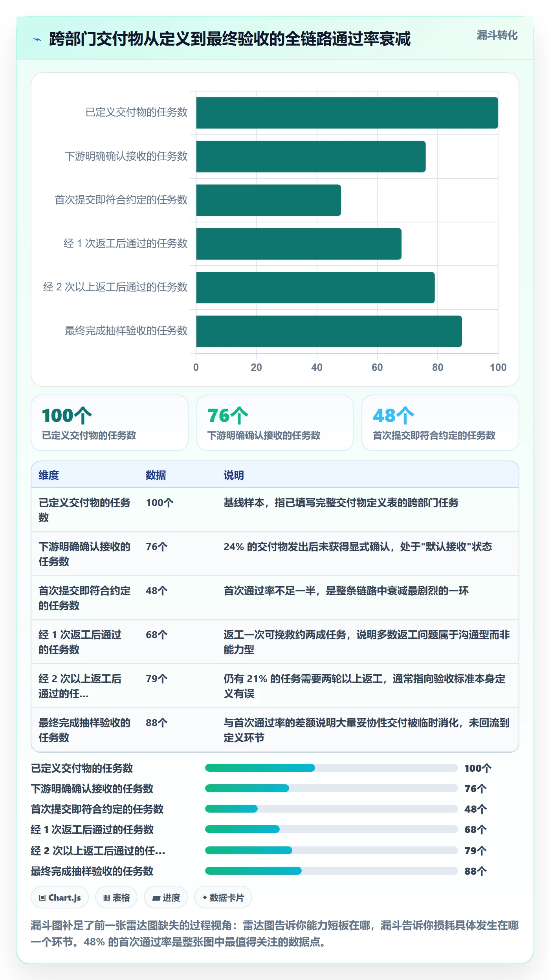Image resolution: width=550 pixels, height=980 pixels.
Task: Open the 100个 stat card
Action: tap(110, 423)
